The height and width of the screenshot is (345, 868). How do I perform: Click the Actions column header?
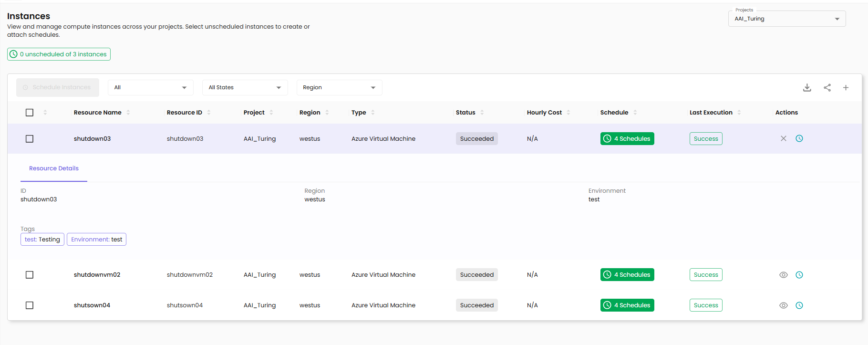coord(786,113)
